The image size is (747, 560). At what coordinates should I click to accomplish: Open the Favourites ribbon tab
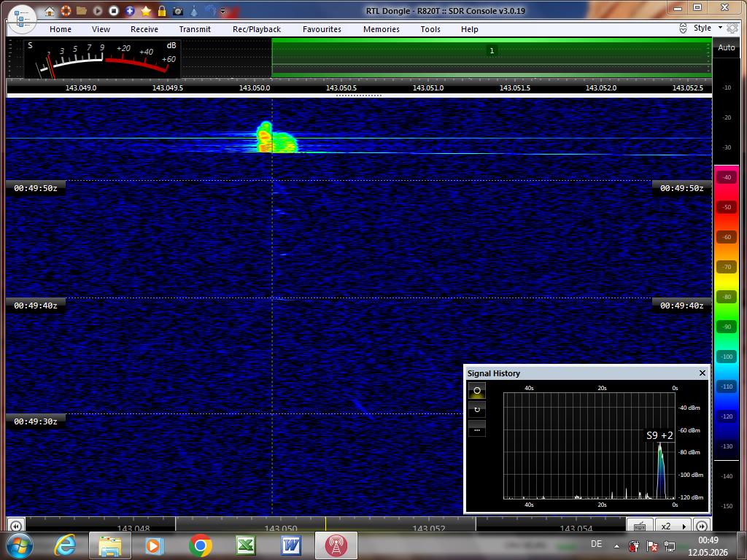(x=322, y=29)
